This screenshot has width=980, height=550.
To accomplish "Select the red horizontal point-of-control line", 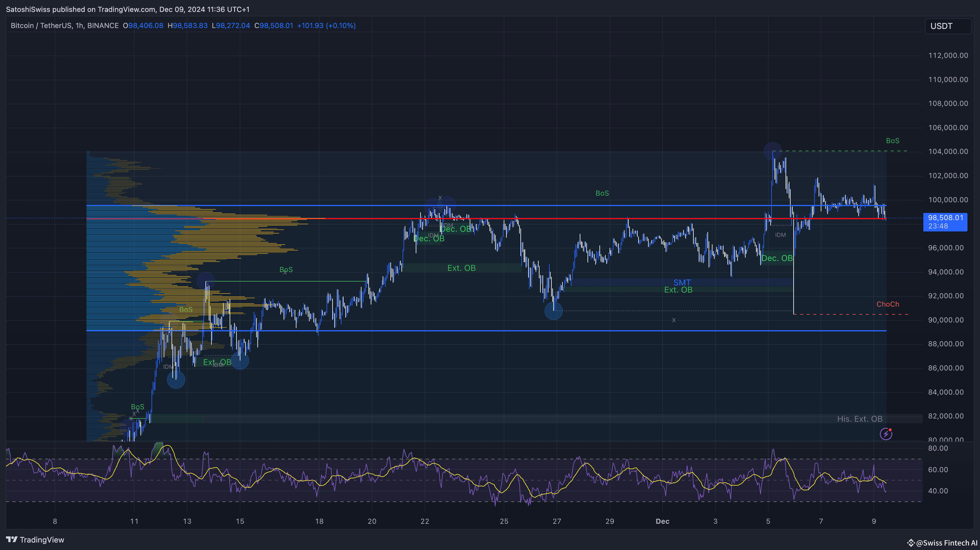I will 486,219.
